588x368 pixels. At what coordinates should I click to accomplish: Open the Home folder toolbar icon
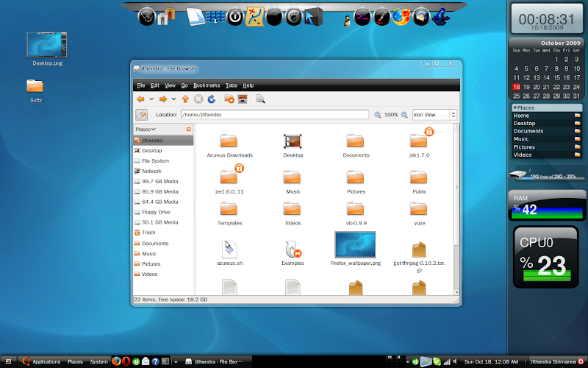click(x=229, y=99)
